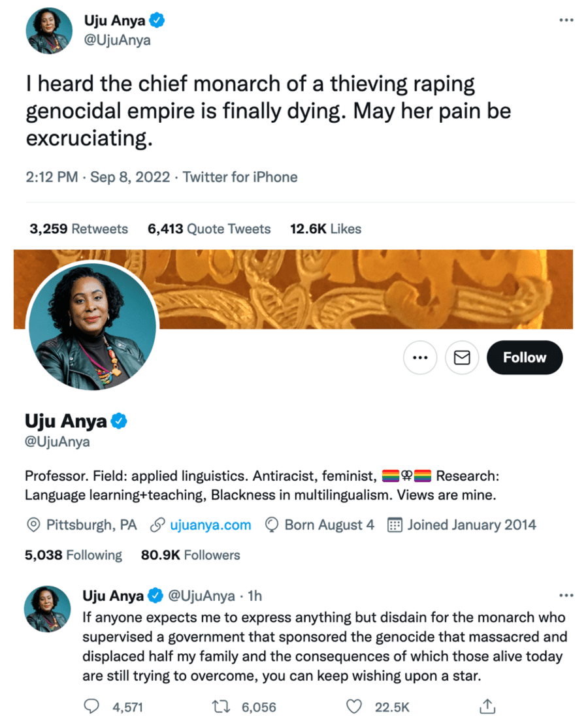Retweet the bottom tweet
This screenshot has height=727, width=588.
click(222, 706)
